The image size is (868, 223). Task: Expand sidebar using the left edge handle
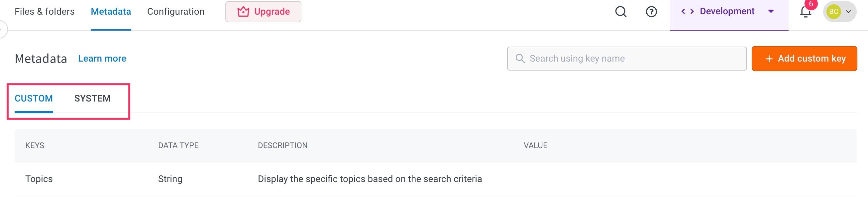(2, 30)
